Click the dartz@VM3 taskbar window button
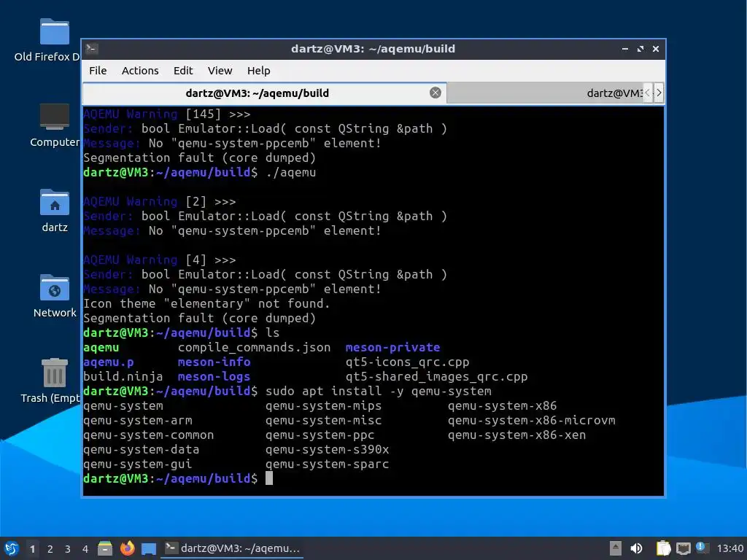Viewport: 747px width, 560px height. click(x=233, y=548)
